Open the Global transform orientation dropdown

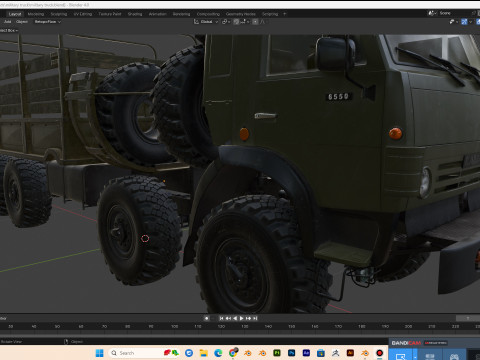pos(206,22)
